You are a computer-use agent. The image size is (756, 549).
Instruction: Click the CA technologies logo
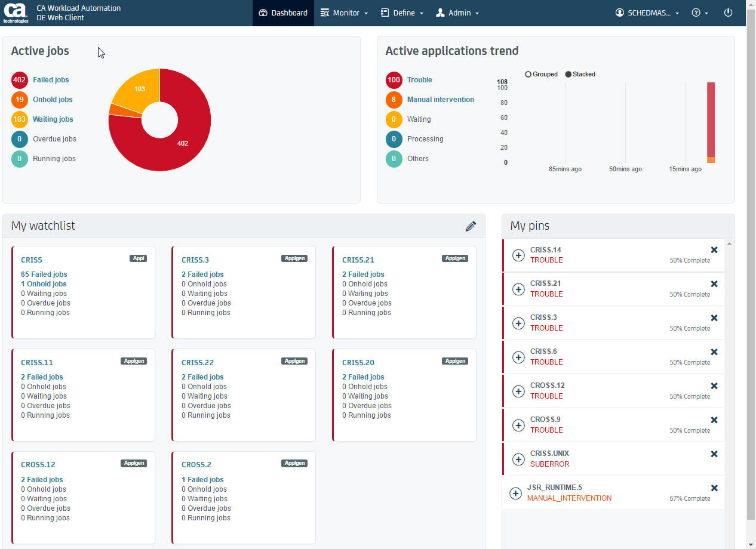[17, 13]
